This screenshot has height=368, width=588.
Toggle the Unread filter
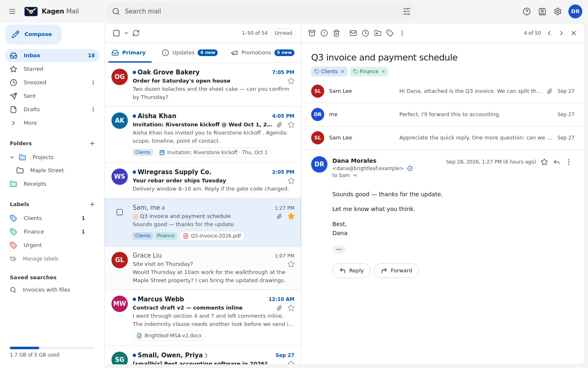(x=283, y=33)
